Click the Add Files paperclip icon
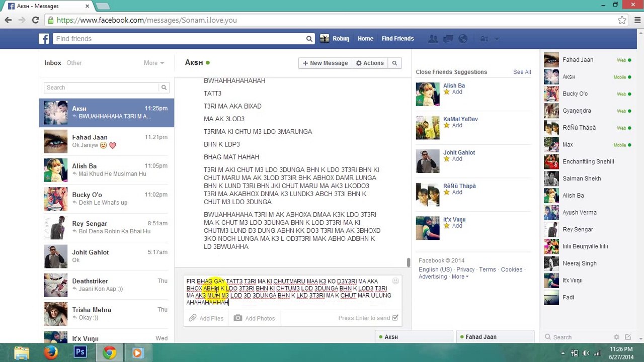The width and height of the screenshot is (644, 362). coord(192,318)
